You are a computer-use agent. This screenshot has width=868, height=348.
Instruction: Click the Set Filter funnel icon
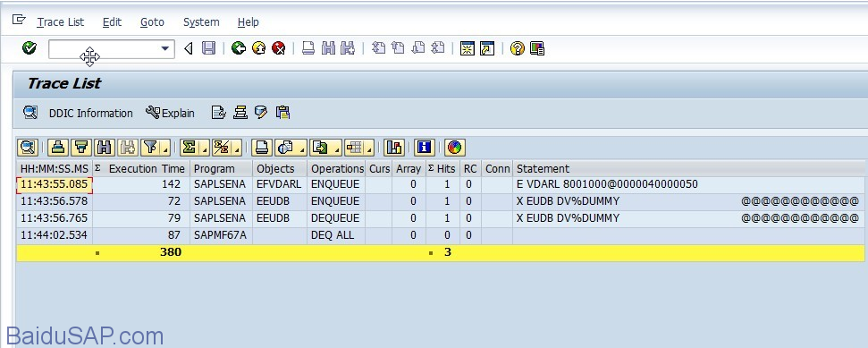pyautogui.click(x=149, y=148)
